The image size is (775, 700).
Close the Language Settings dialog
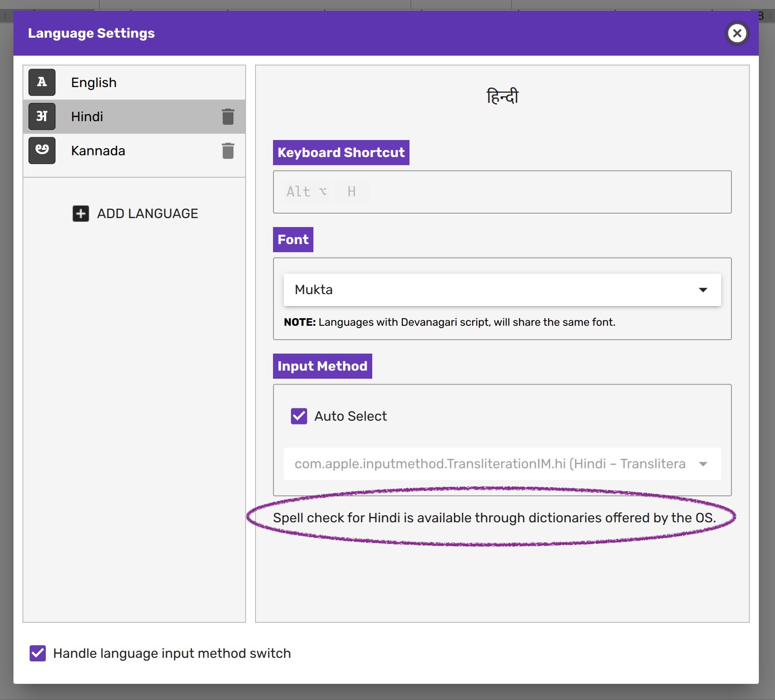pos(737,33)
